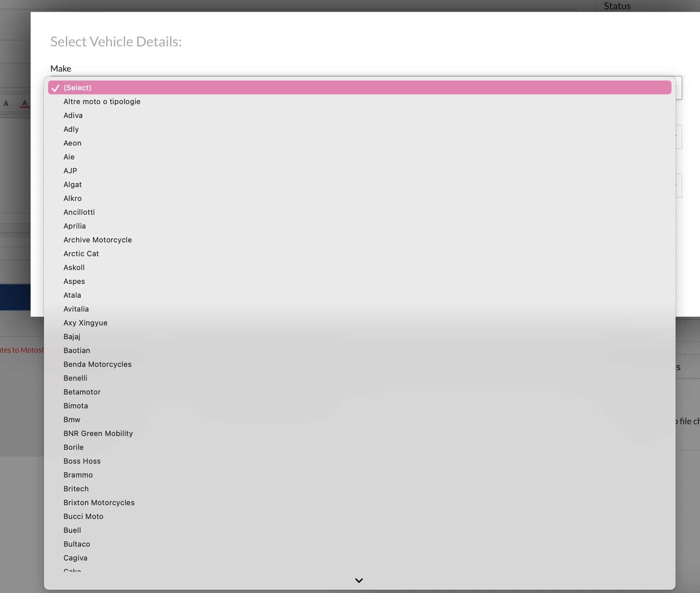Select Archive Motorcycle in the dropdown
This screenshot has width=700, height=593.
97,240
